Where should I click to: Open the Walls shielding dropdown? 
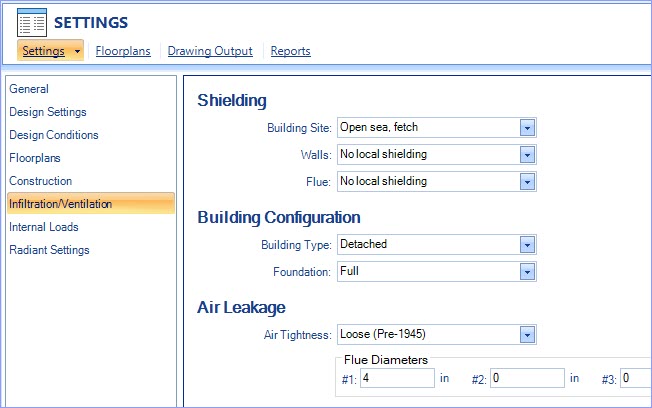527,155
